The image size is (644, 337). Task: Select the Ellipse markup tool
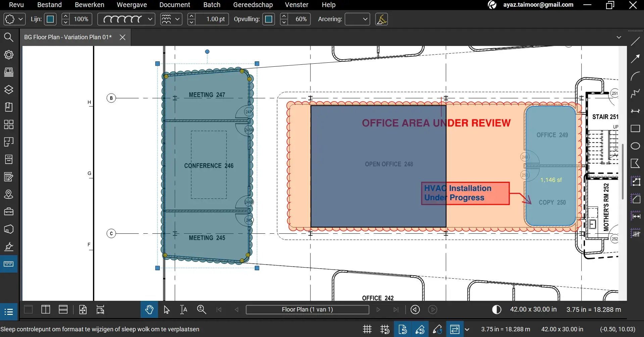point(635,146)
